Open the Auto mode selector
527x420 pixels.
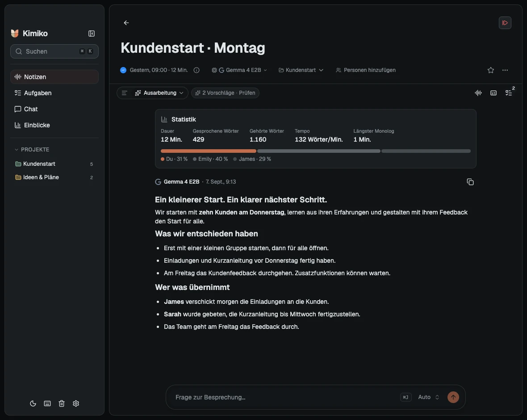[429, 397]
